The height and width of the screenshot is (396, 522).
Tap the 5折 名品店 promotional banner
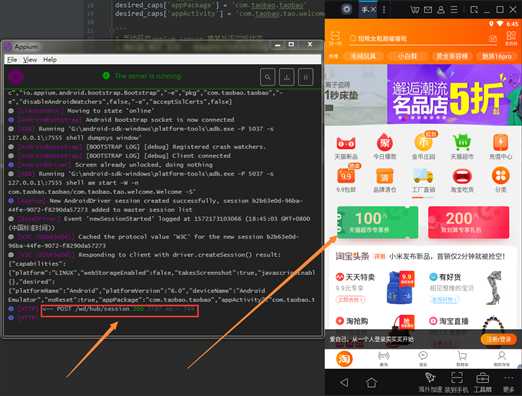coord(454,95)
